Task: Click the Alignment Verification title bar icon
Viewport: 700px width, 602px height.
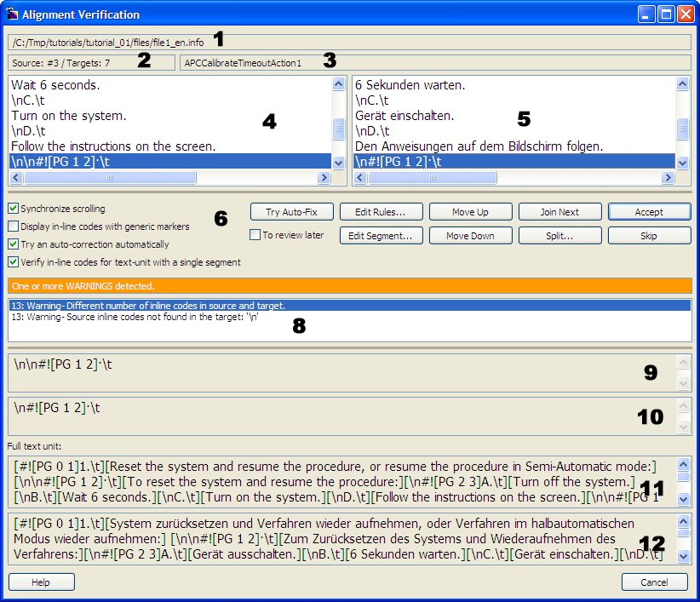Action: tap(12, 14)
